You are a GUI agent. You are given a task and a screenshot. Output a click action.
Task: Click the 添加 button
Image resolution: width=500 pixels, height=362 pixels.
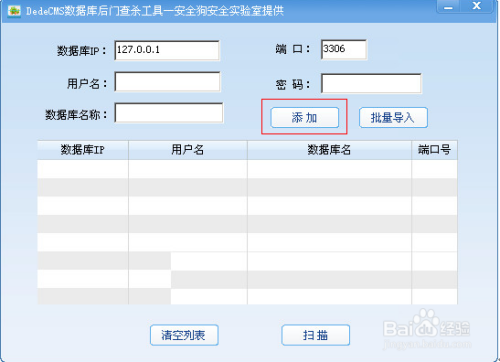click(305, 117)
